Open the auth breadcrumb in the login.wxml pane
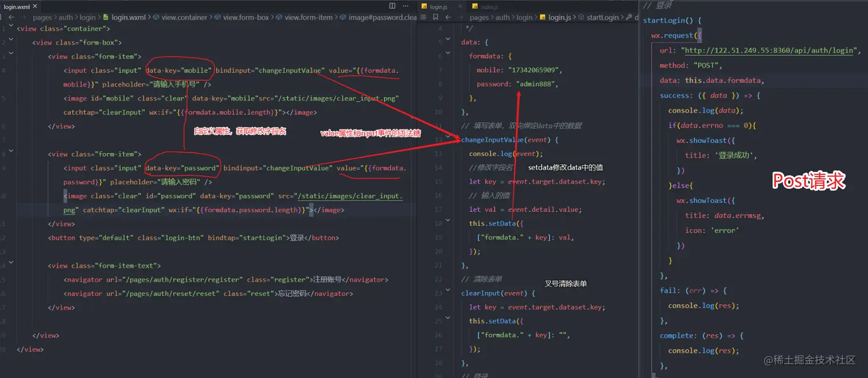This screenshot has height=378, width=868. coord(67,17)
